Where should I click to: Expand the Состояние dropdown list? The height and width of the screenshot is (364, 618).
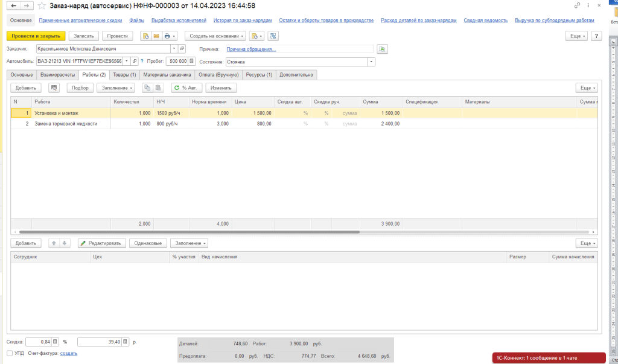click(371, 62)
